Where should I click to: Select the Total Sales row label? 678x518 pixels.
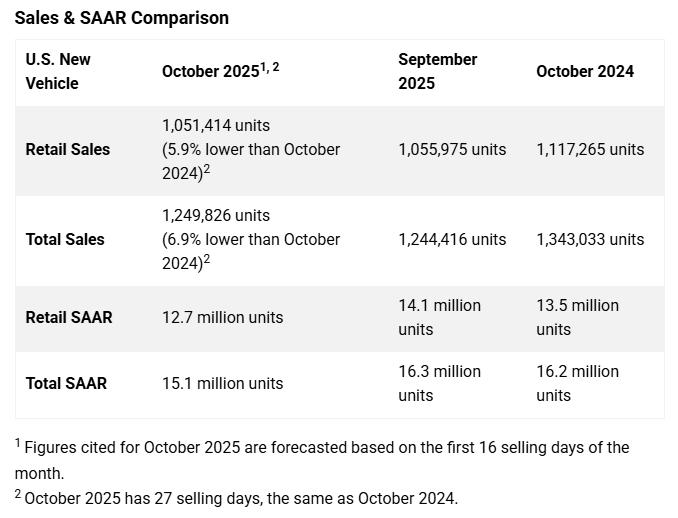click(x=65, y=239)
